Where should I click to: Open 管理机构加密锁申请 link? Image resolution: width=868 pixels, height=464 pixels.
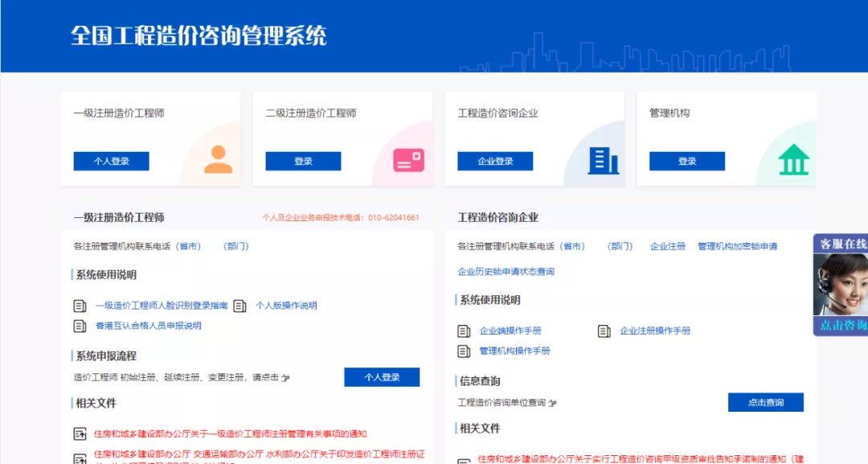tap(737, 246)
